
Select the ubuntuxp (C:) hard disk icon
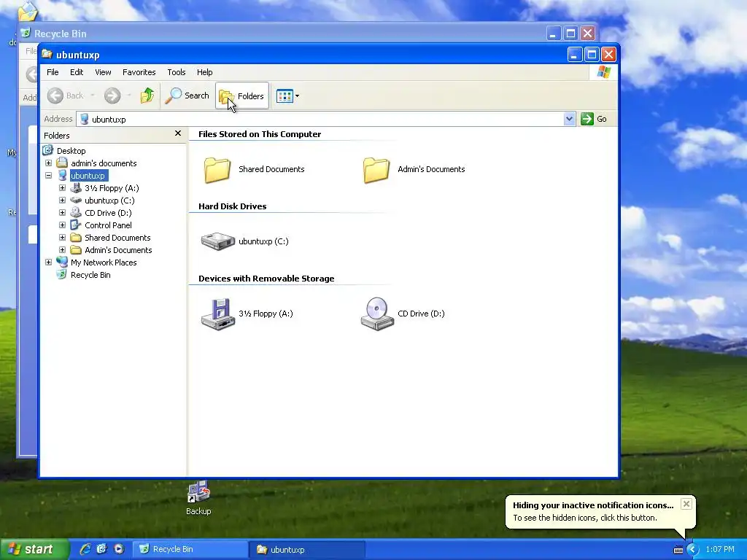click(217, 241)
